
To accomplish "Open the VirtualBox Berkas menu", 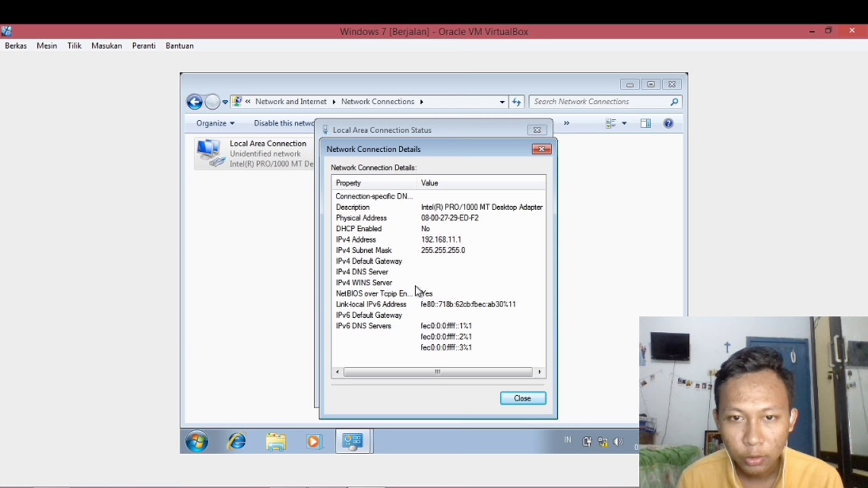I will tap(16, 46).
